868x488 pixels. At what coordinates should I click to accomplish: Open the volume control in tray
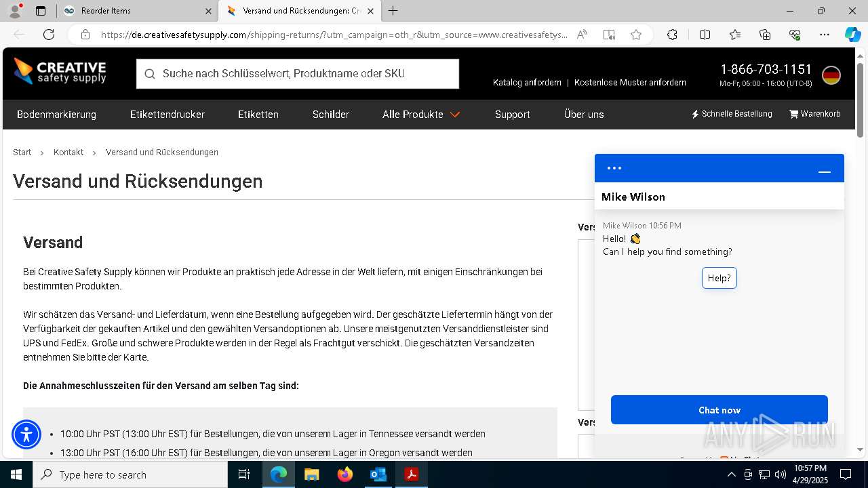tap(780, 474)
